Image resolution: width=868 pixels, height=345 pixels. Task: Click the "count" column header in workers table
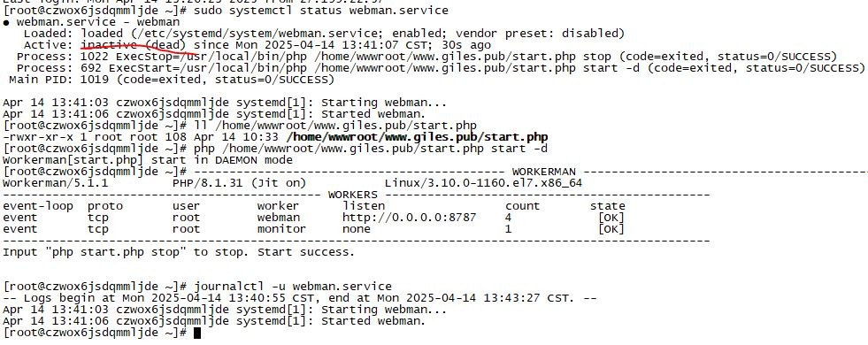click(522, 206)
